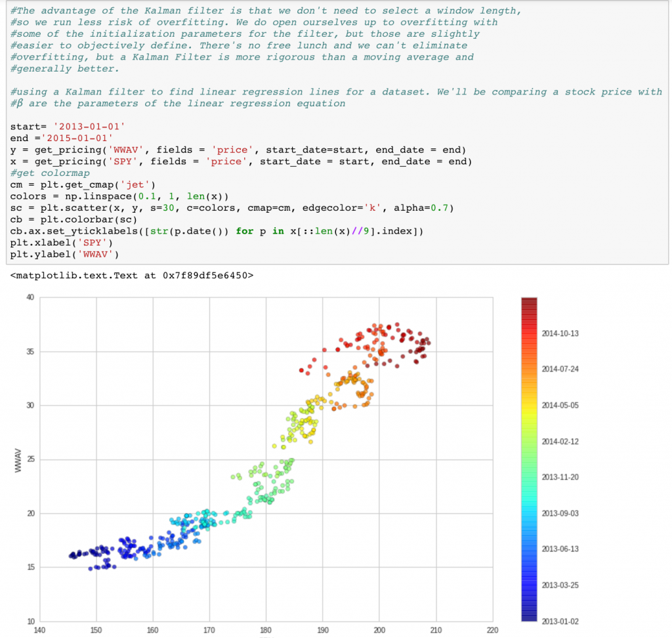
Task: Click the dark blue bottom of the colorbar
Action: (x=529, y=614)
